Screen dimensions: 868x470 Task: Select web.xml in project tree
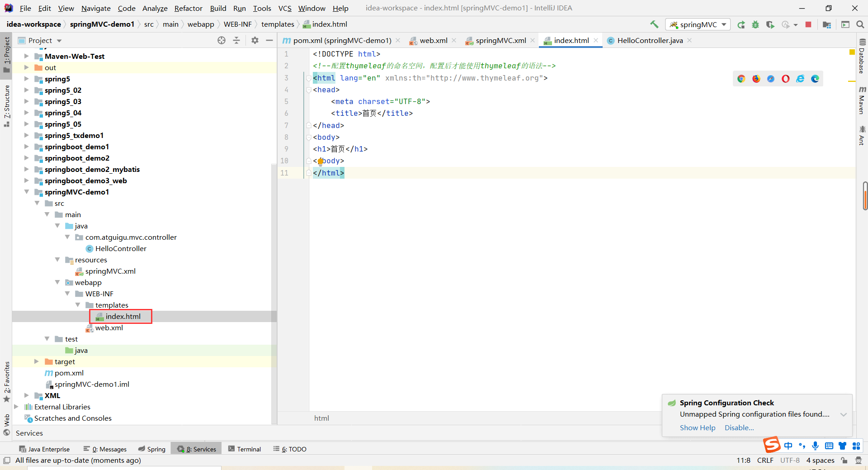[109, 328]
